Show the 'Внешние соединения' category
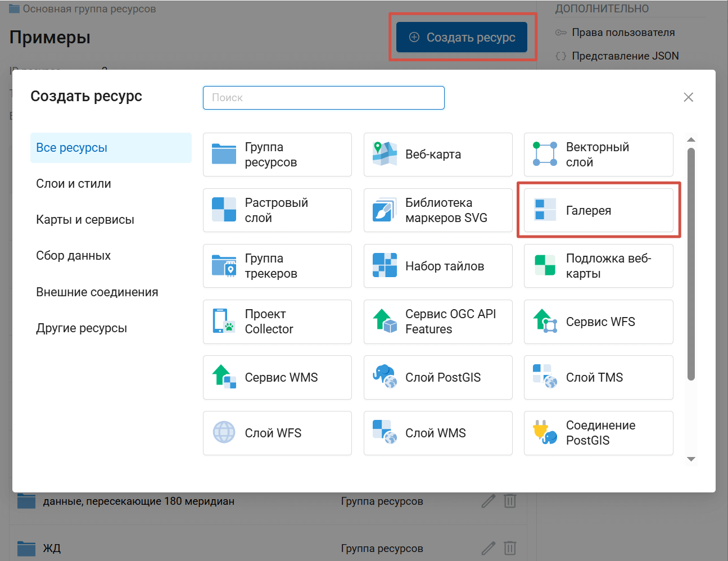728x561 pixels. [x=97, y=292]
